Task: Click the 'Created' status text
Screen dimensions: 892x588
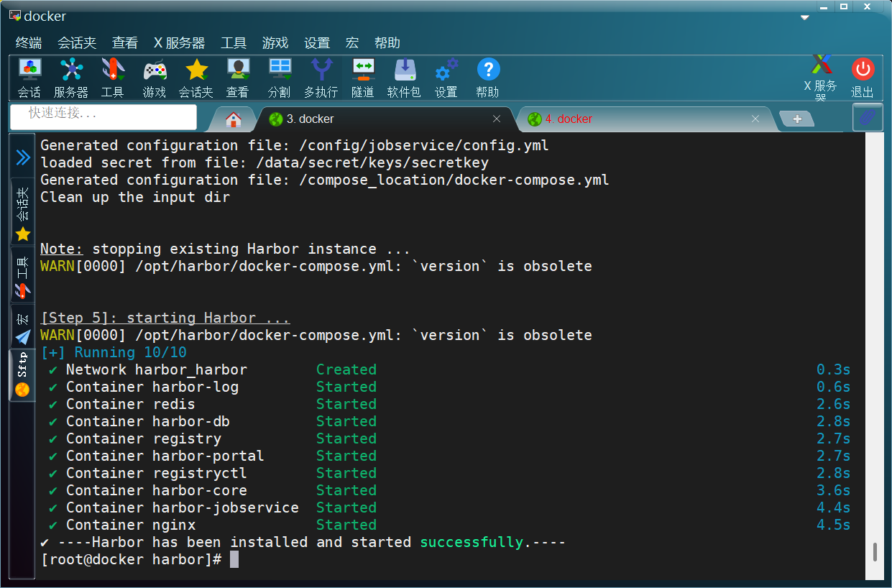Action: [346, 369]
